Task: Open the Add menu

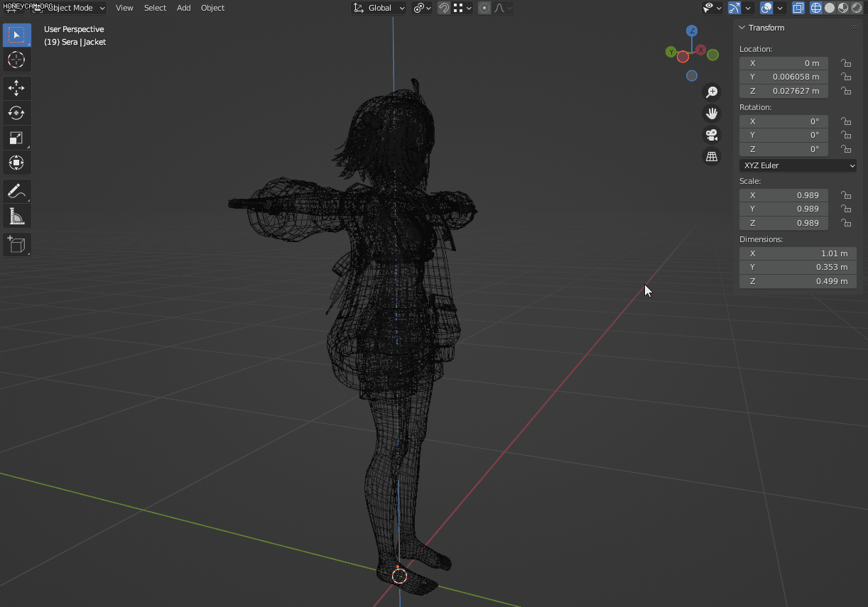Action: (184, 8)
